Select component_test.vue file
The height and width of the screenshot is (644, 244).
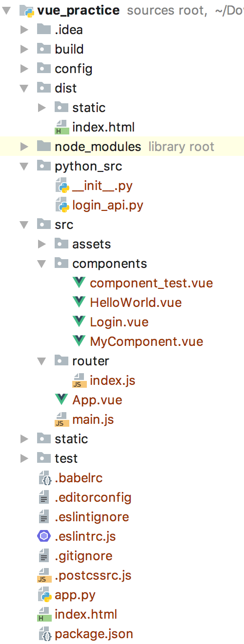click(151, 283)
